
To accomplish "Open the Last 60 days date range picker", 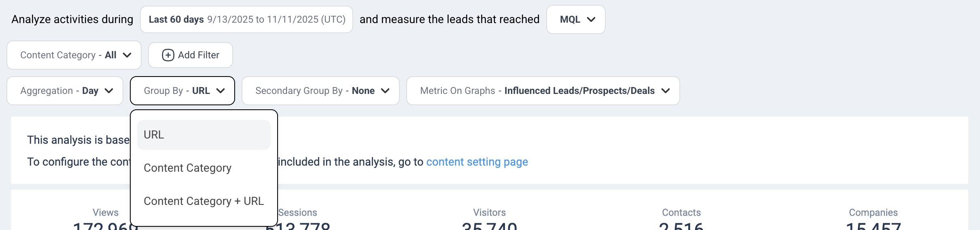I will (x=246, y=19).
